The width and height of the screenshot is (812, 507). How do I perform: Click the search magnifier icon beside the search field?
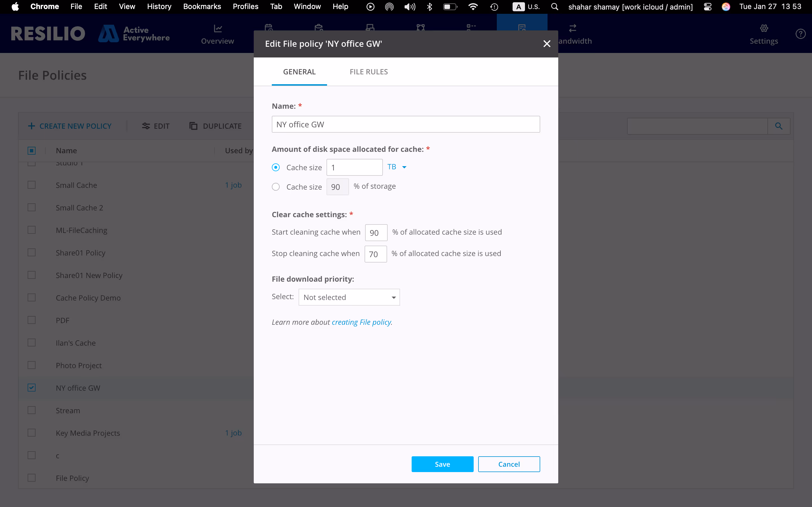click(x=779, y=126)
